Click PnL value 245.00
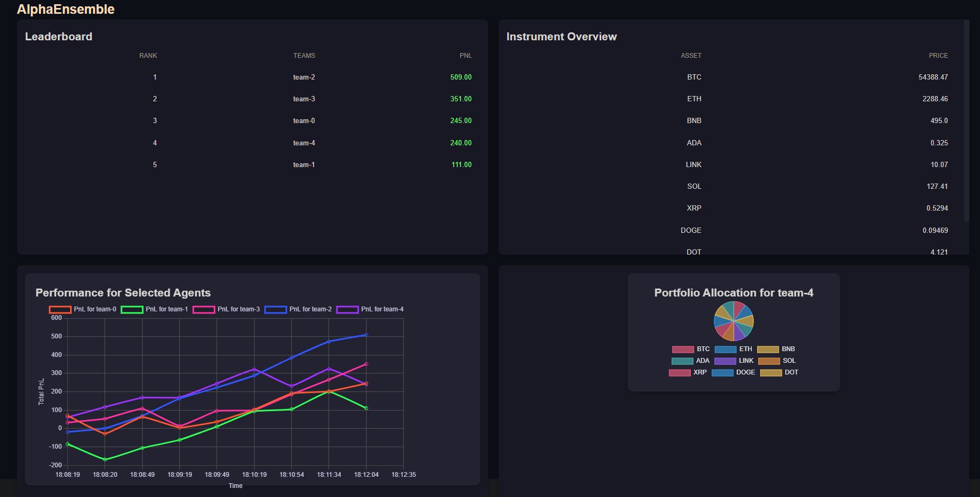Screen dimensions: 980x497 [461, 120]
